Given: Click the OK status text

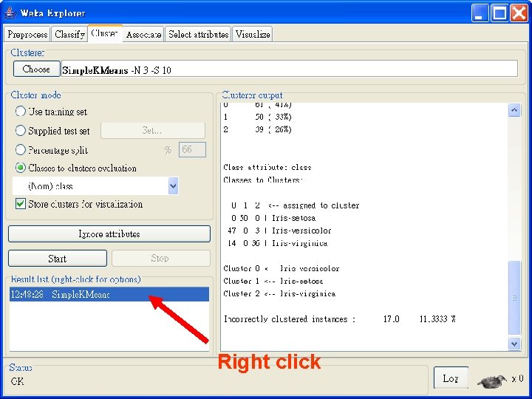Looking at the screenshot, I should tap(17, 381).
